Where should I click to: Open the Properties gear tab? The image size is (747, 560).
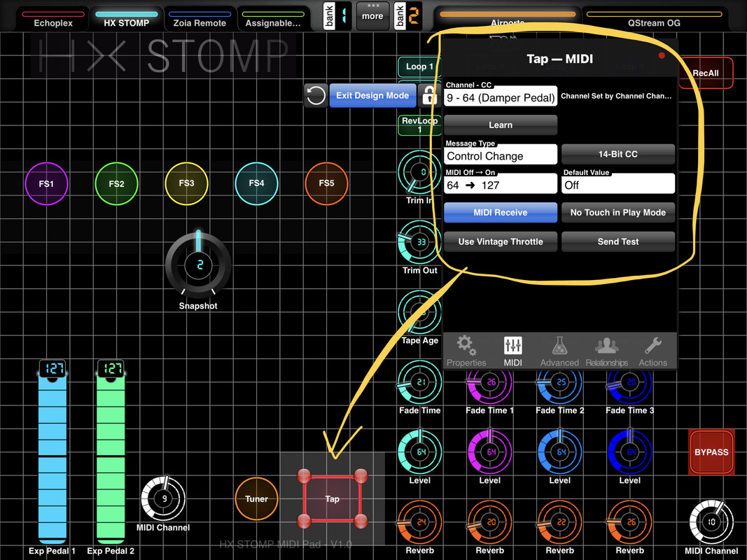(x=466, y=351)
